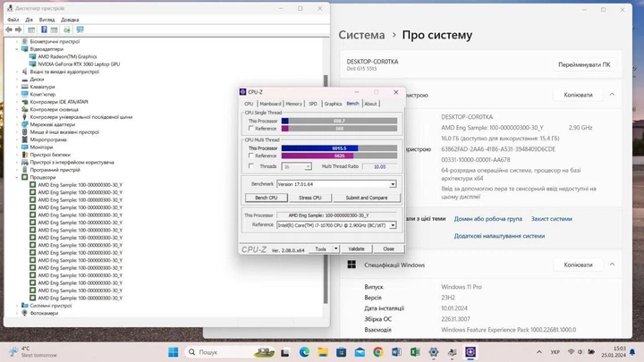Open the Файл menu in Device Manager

pyautogui.click(x=13, y=20)
